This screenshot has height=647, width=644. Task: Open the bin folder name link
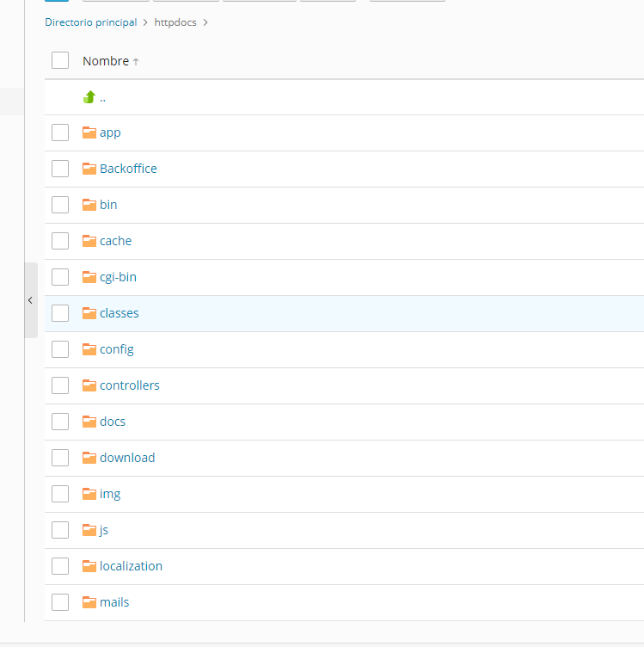click(x=108, y=205)
